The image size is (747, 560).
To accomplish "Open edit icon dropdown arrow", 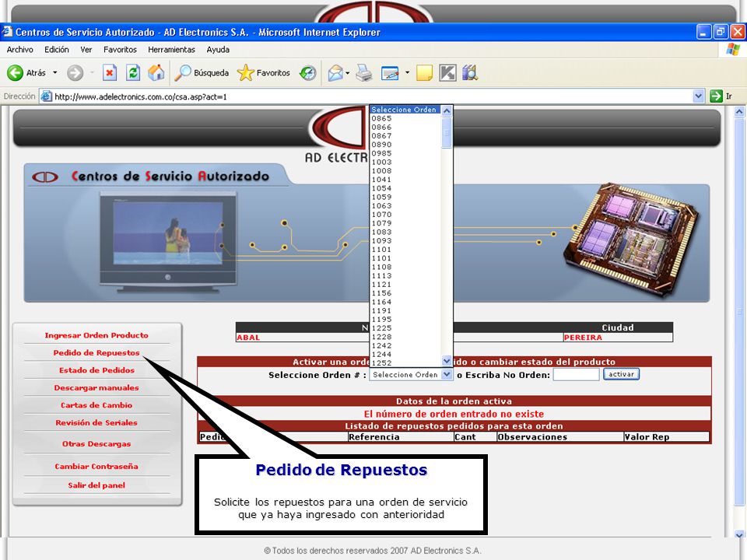I will click(x=407, y=73).
